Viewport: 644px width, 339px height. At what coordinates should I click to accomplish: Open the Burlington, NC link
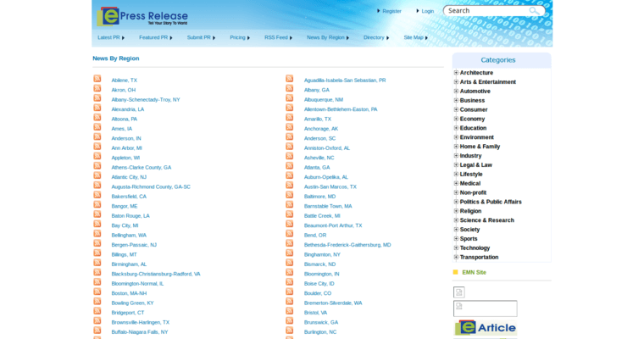pyautogui.click(x=320, y=332)
